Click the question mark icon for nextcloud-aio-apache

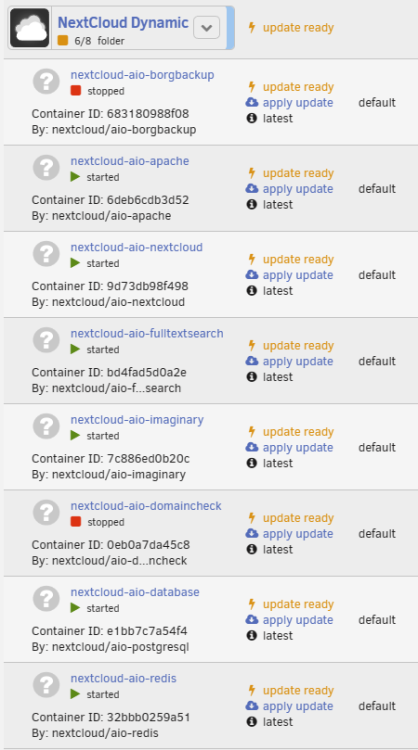pos(46,167)
